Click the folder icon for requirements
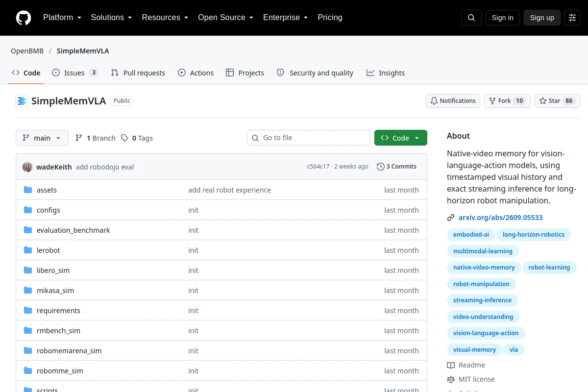Viewport: 588px width, 392px height. pos(28,311)
